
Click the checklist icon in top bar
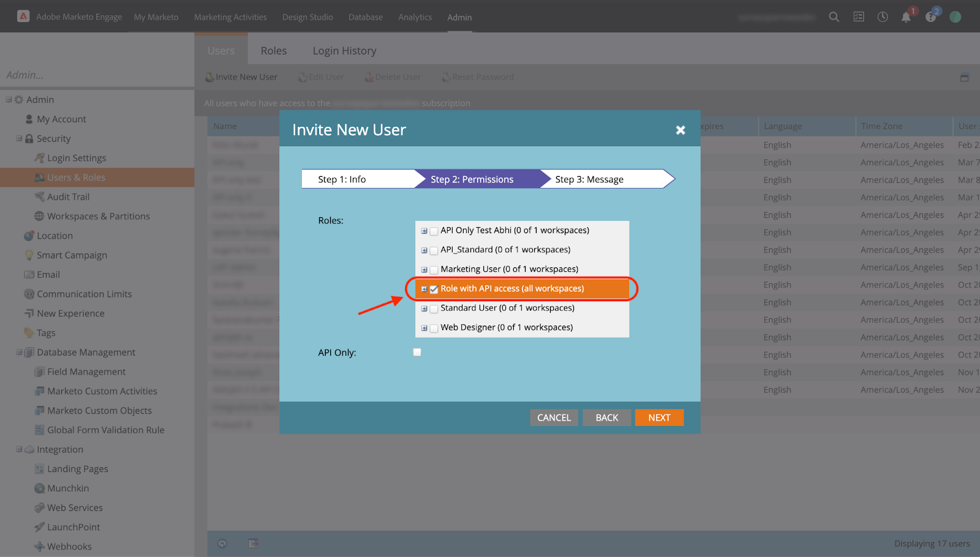pos(859,17)
